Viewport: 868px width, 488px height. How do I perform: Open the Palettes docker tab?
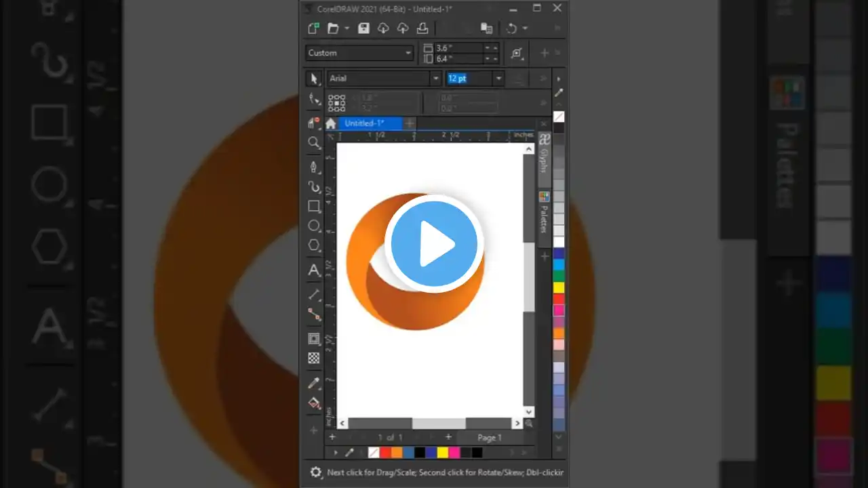(x=544, y=213)
